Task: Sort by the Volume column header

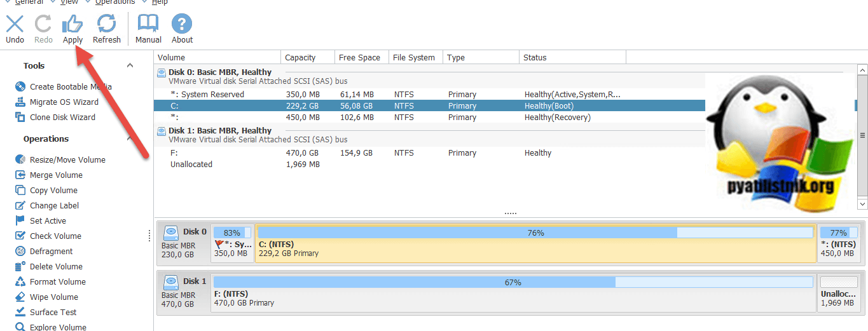Action: click(x=217, y=57)
